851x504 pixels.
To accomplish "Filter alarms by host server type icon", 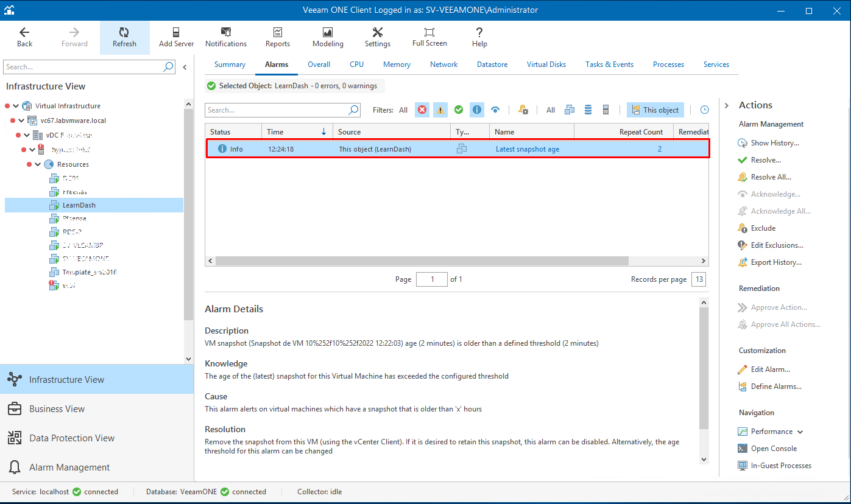I will click(x=606, y=110).
